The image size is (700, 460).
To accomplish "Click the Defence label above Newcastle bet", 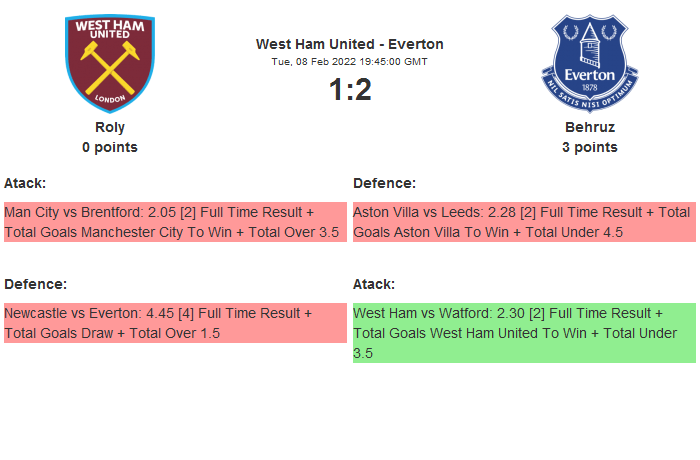I will coord(36,284).
